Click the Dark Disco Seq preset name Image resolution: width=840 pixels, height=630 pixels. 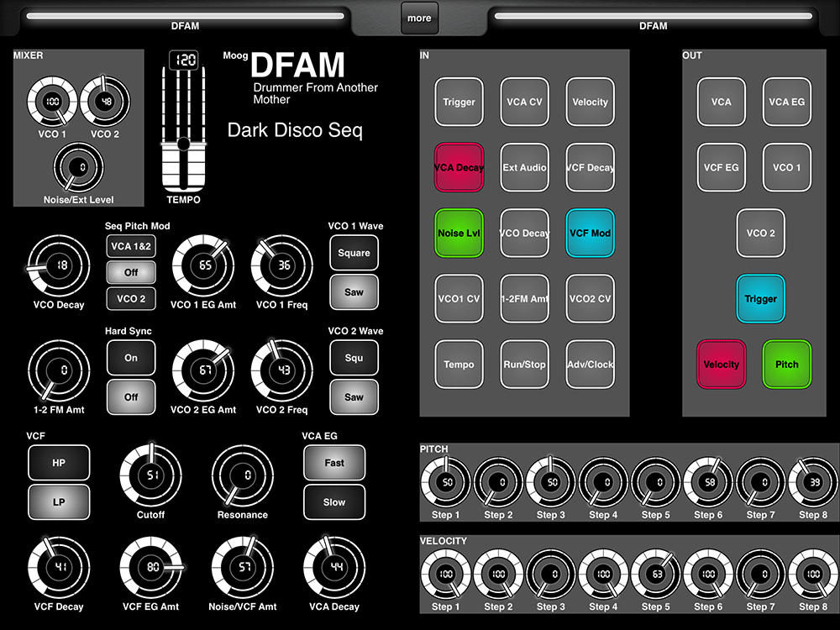point(295,131)
